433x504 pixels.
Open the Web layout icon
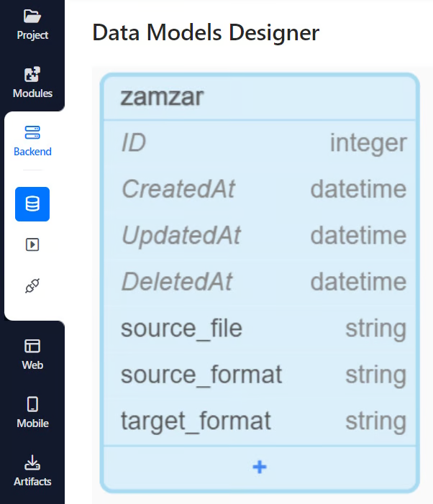[x=32, y=346]
